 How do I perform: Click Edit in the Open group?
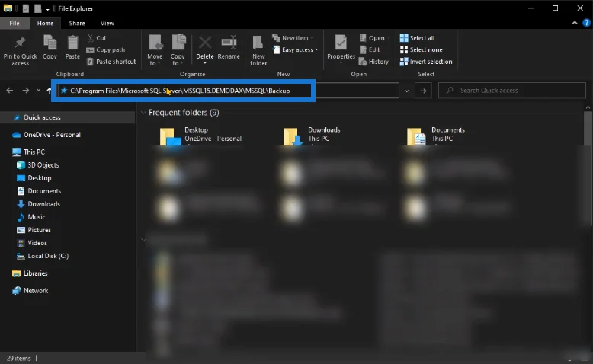[370, 49]
